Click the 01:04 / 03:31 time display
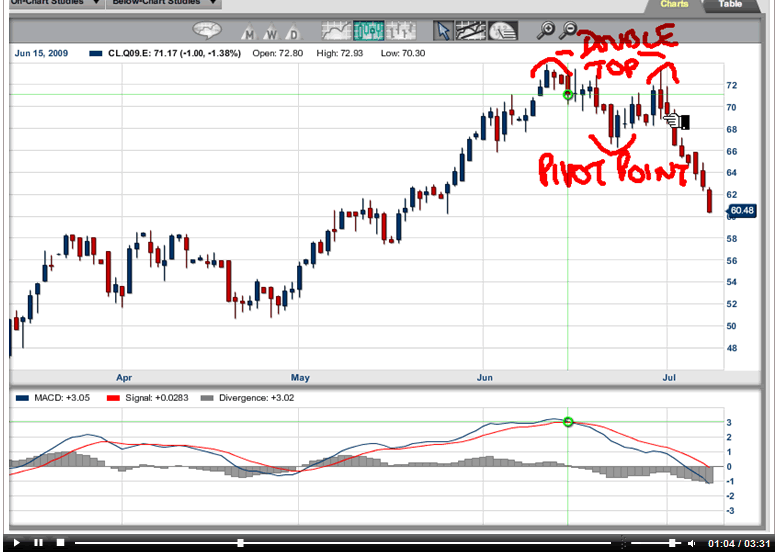777x557 pixels. pyautogui.click(x=739, y=544)
